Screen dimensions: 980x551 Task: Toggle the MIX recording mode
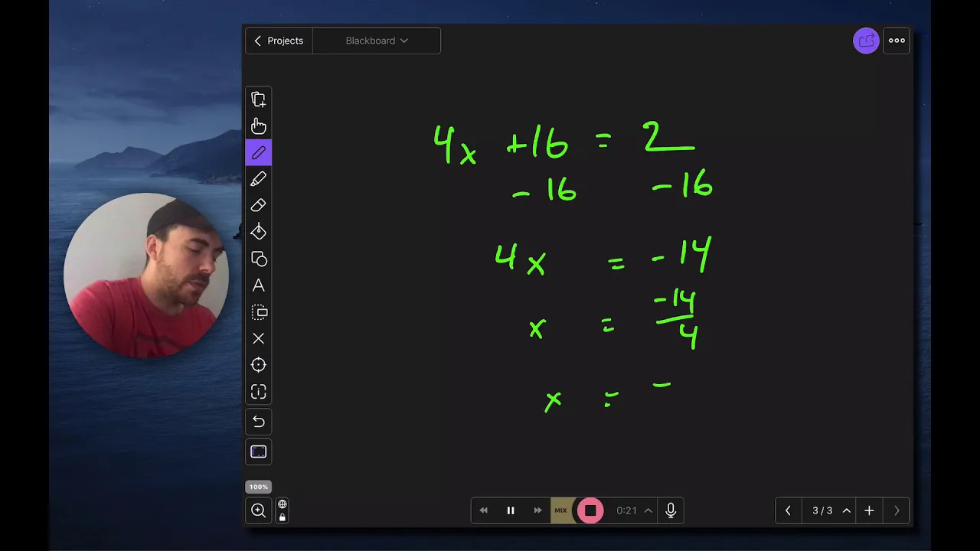561,510
